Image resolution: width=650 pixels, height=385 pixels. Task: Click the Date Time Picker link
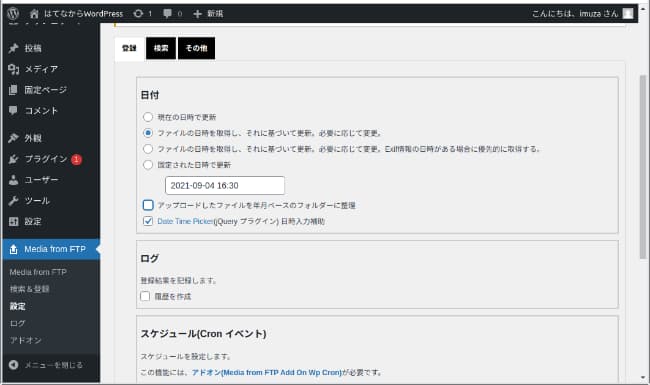point(185,221)
